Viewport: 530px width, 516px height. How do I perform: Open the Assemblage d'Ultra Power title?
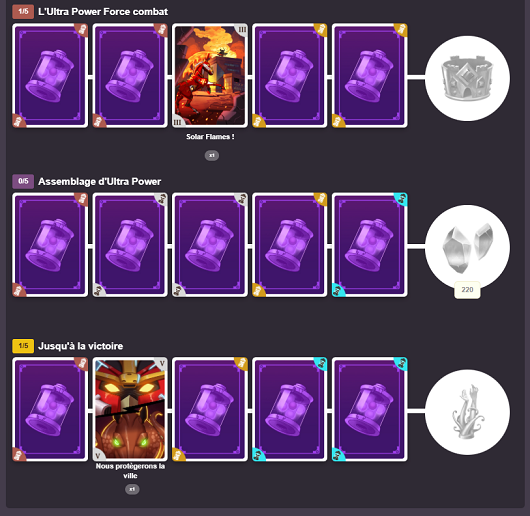tap(99, 181)
